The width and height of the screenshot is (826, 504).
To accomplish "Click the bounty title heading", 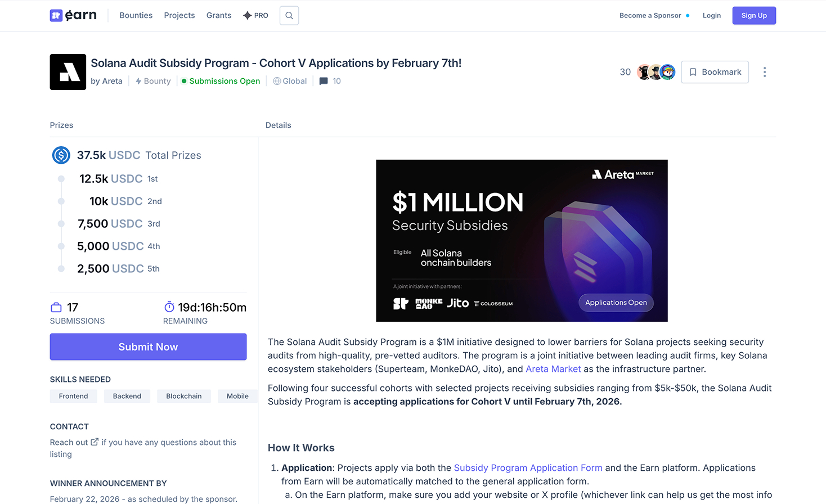I will [x=276, y=63].
